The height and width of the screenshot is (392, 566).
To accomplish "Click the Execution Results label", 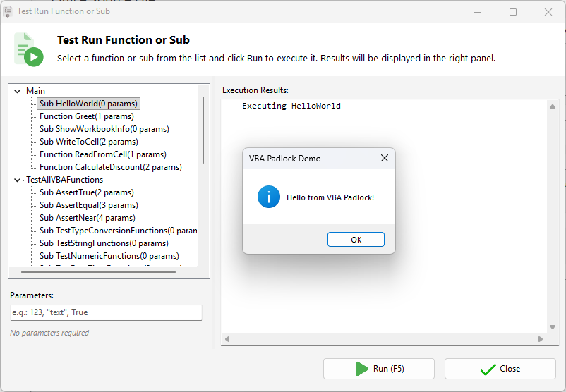I will coord(255,90).
